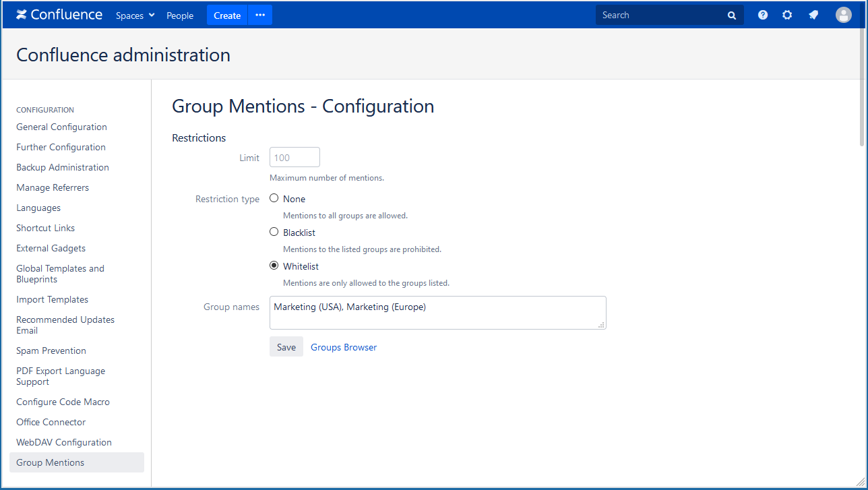This screenshot has width=868, height=490.
Task: Expand the Spaces dropdown
Action: pos(135,16)
